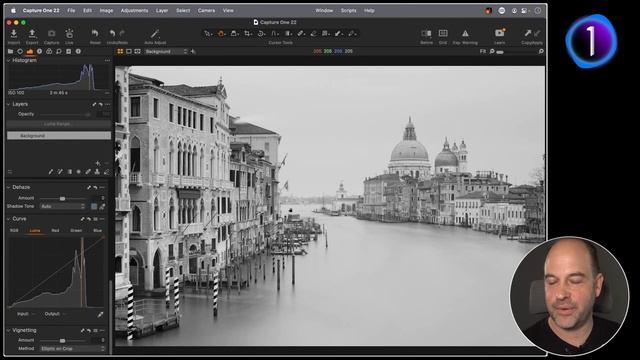The height and width of the screenshot is (360, 640).
Task: Click the Dehaze Amount slider handle
Action: tap(62, 198)
